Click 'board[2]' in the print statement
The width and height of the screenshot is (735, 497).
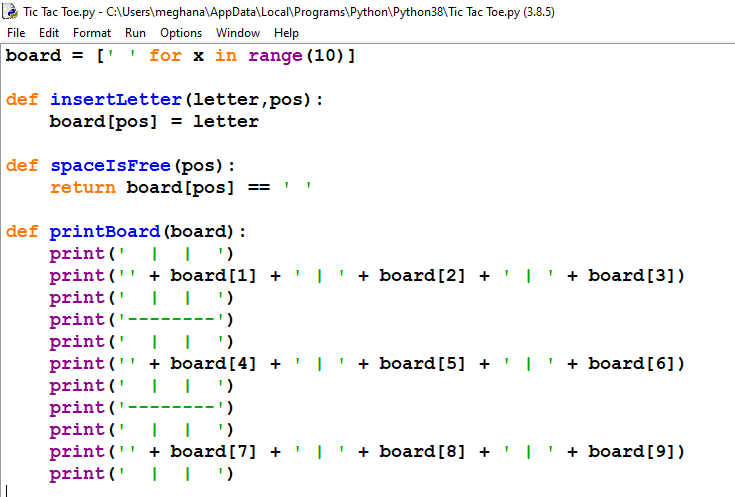(422, 276)
